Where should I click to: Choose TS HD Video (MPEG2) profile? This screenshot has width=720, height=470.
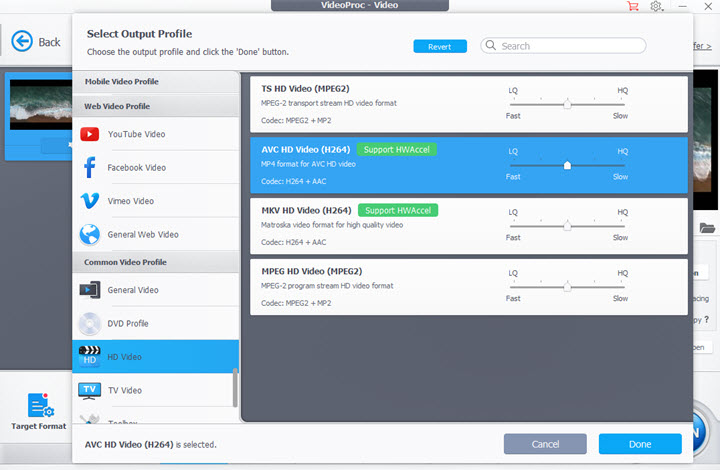coord(469,104)
